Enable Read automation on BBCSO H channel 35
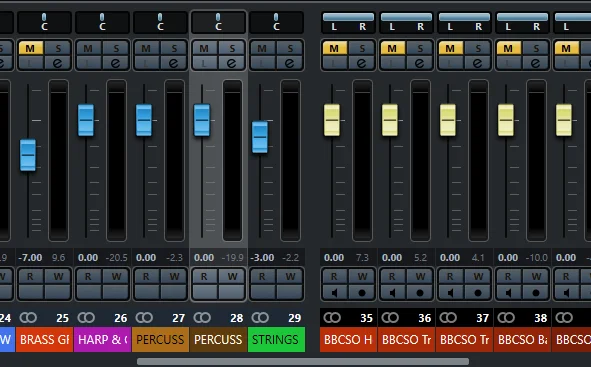The height and width of the screenshot is (367, 591). pyautogui.click(x=335, y=277)
